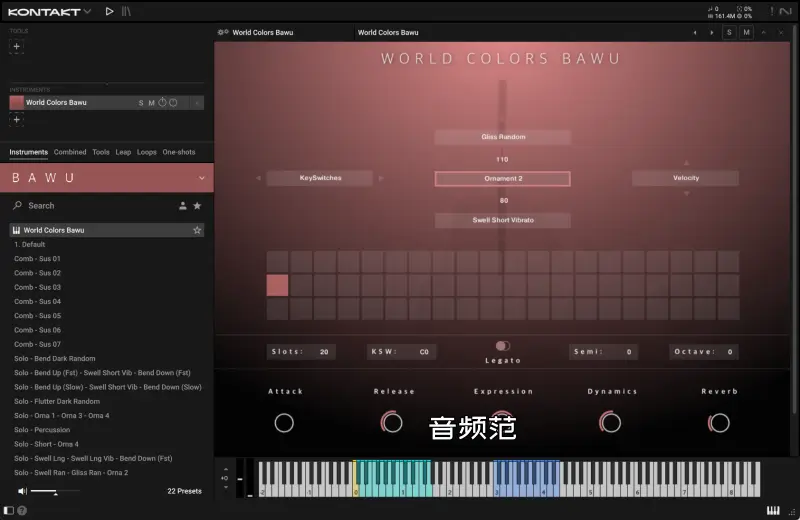Image resolution: width=800 pixels, height=520 pixels.
Task: Add an instrument with the Instruments plus button
Action: [x=16, y=119]
